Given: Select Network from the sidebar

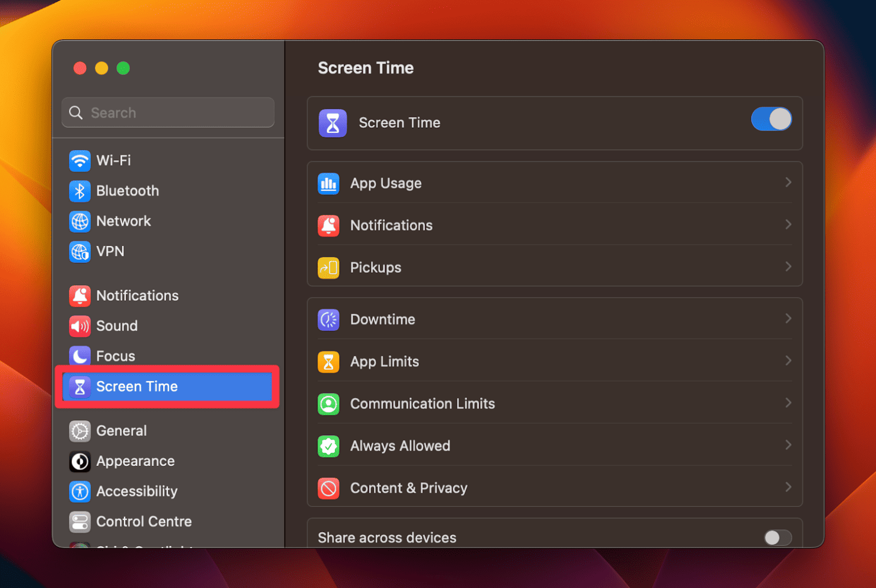Looking at the screenshot, I should [x=124, y=221].
